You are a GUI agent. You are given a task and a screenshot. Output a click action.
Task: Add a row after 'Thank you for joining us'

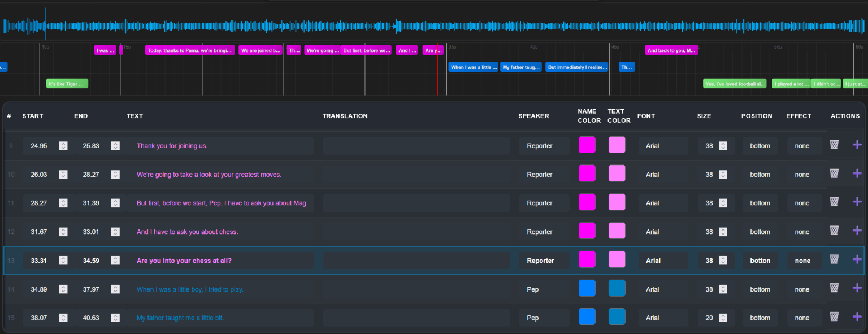coord(857,145)
